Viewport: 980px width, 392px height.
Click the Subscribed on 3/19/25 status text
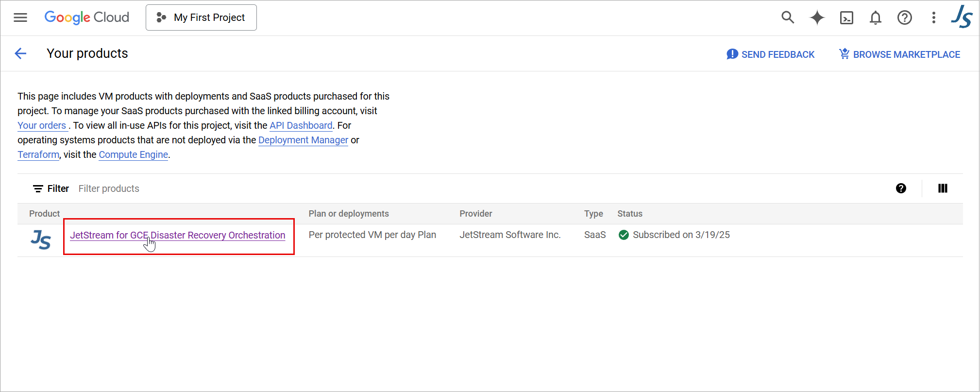click(681, 235)
